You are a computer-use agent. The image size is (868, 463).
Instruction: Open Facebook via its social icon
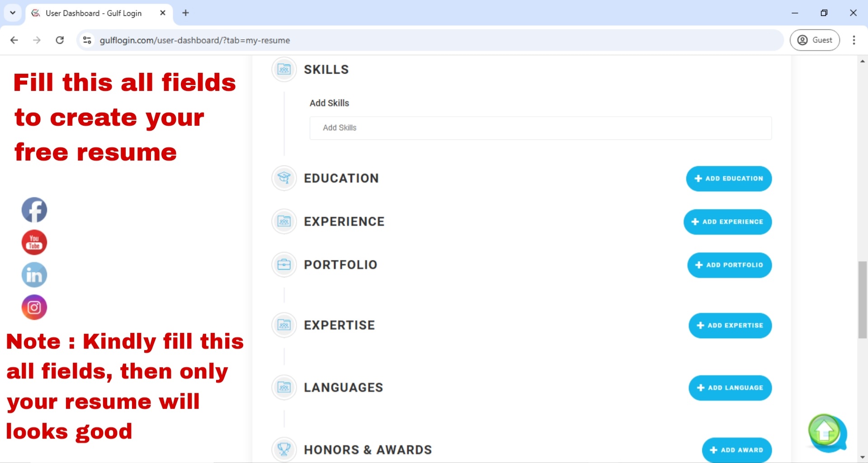point(34,210)
